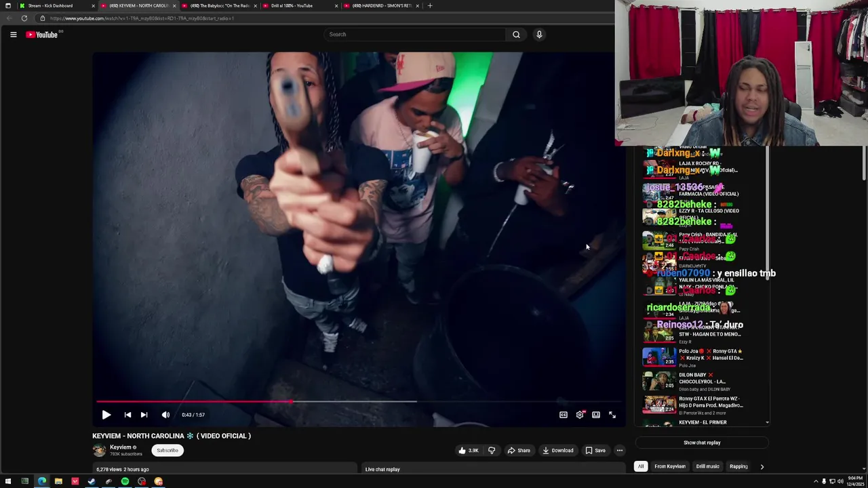Open File Explorer from the taskbar
This screenshot has height=488, width=868.
[58, 481]
